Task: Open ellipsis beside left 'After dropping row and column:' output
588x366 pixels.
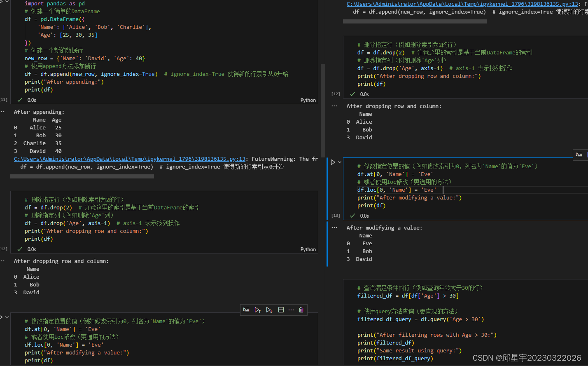Action: tap(2, 261)
